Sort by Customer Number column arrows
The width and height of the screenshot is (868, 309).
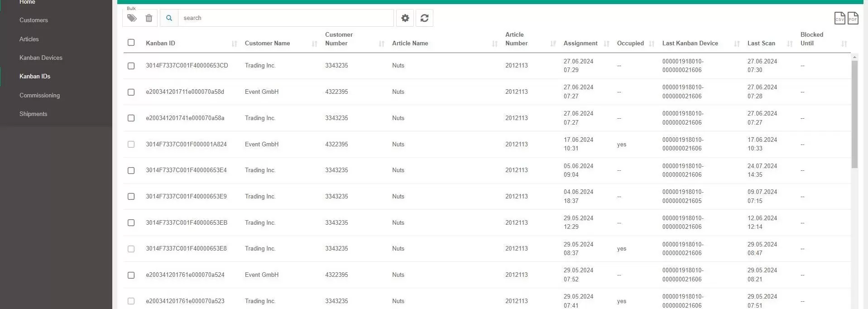coord(382,43)
